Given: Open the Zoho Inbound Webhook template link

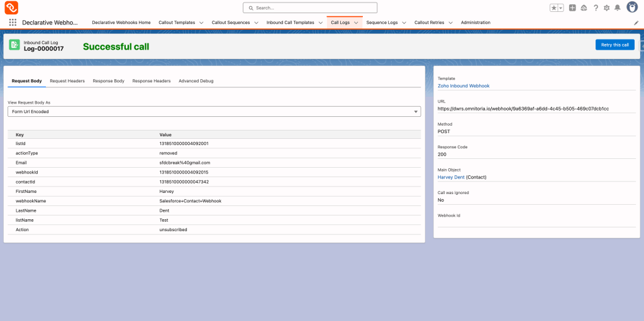Looking at the screenshot, I should point(464,86).
